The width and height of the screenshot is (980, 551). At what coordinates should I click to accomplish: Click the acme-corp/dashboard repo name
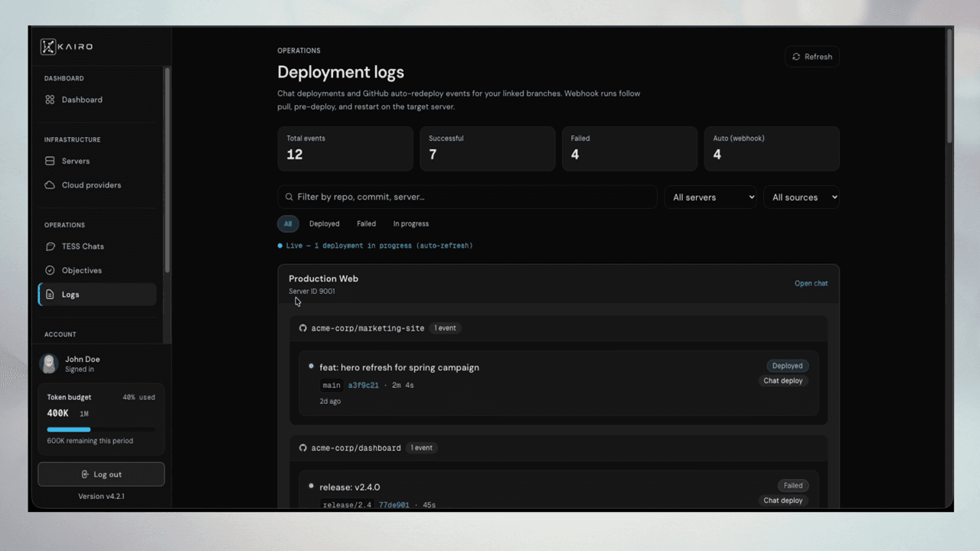point(356,448)
